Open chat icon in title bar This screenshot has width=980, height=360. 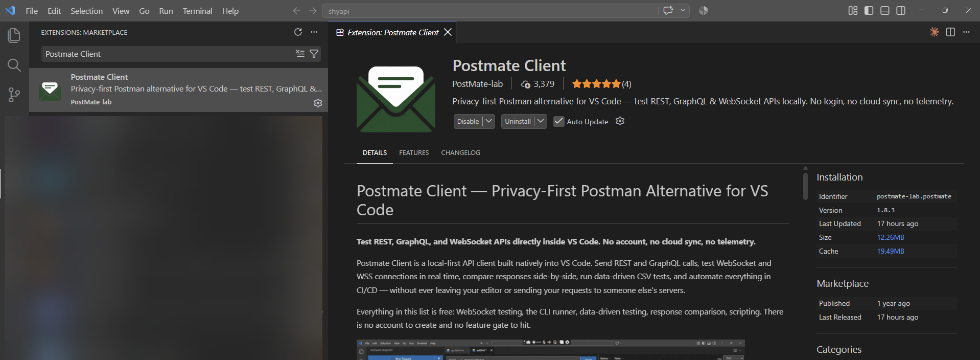(668, 10)
